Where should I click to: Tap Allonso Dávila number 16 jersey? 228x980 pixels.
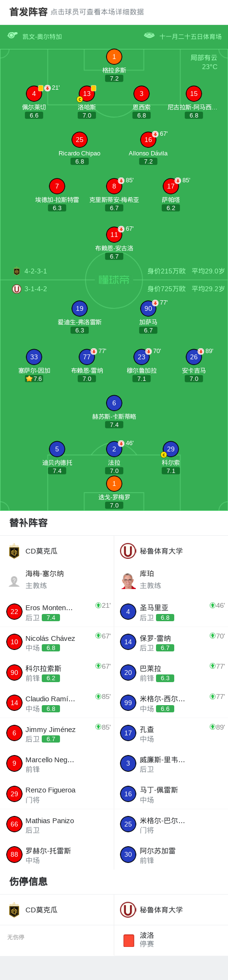click(x=148, y=140)
